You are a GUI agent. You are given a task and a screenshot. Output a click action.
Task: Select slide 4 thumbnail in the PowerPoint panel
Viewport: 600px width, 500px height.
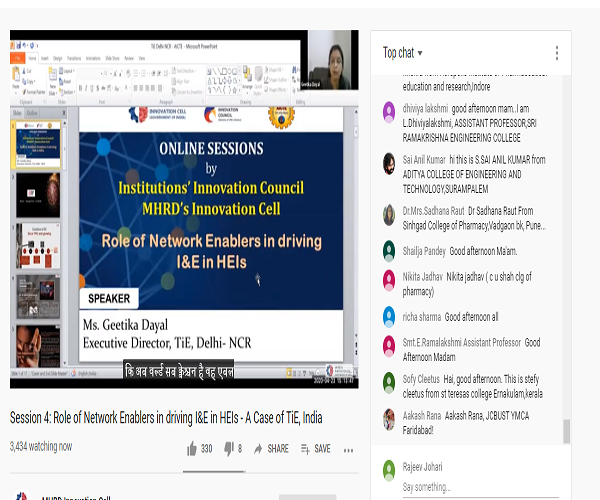38,297
